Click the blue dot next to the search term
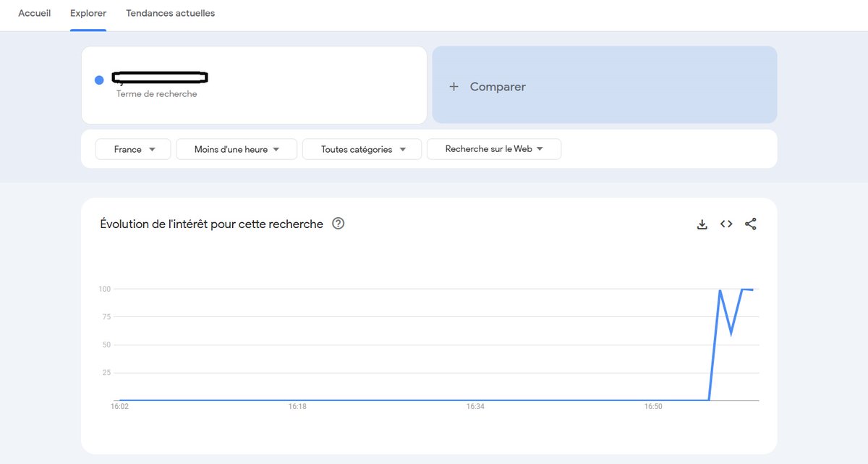Screen dimensions: 868x464 99,80
